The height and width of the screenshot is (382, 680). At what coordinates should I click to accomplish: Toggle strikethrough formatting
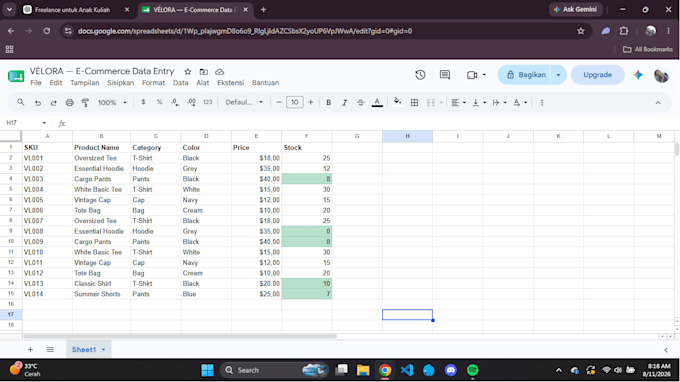tap(360, 103)
